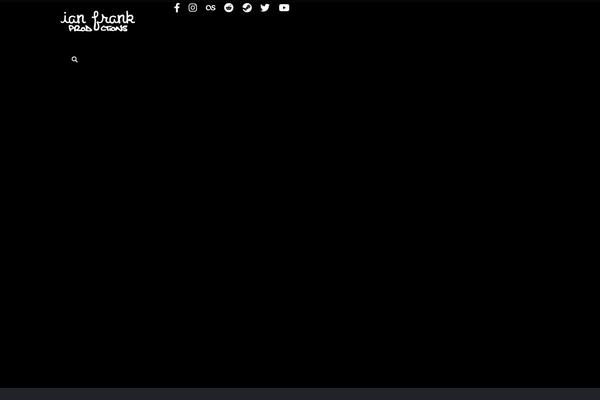Screen dimensions: 600x400
Task: Click the Ian Frank Productions logo
Action: coord(98,21)
